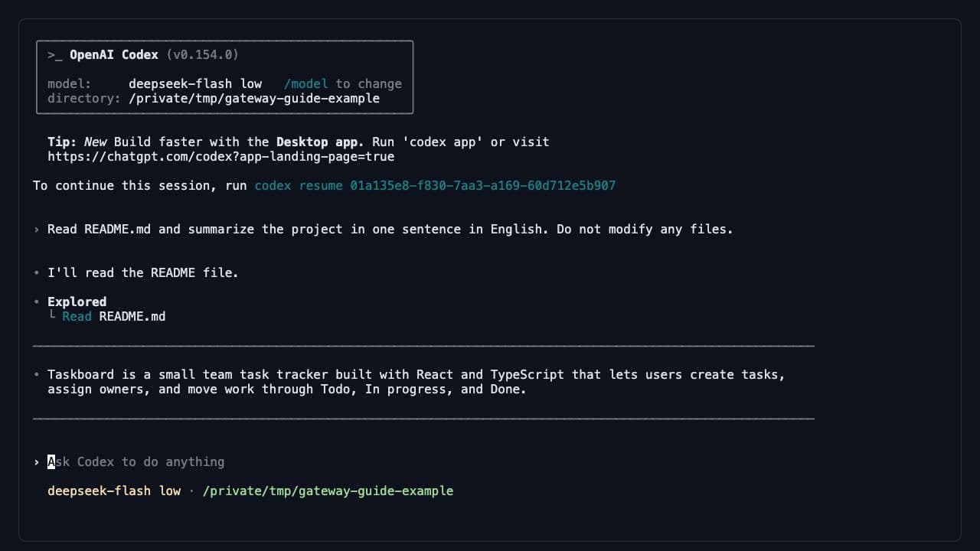The image size is (980, 551).
Task: Click the "Explored" heading
Action: coord(77,302)
